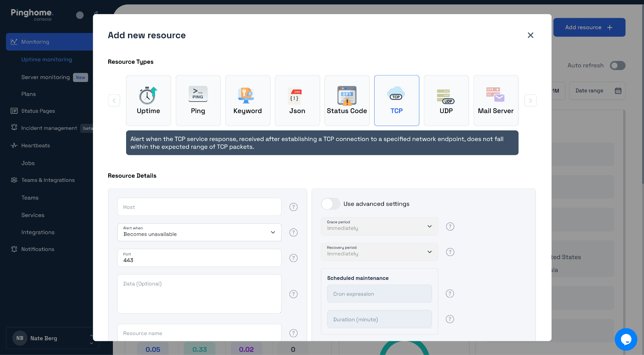Open help for the Host field
Image resolution: width=644 pixels, height=355 pixels.
(293, 207)
